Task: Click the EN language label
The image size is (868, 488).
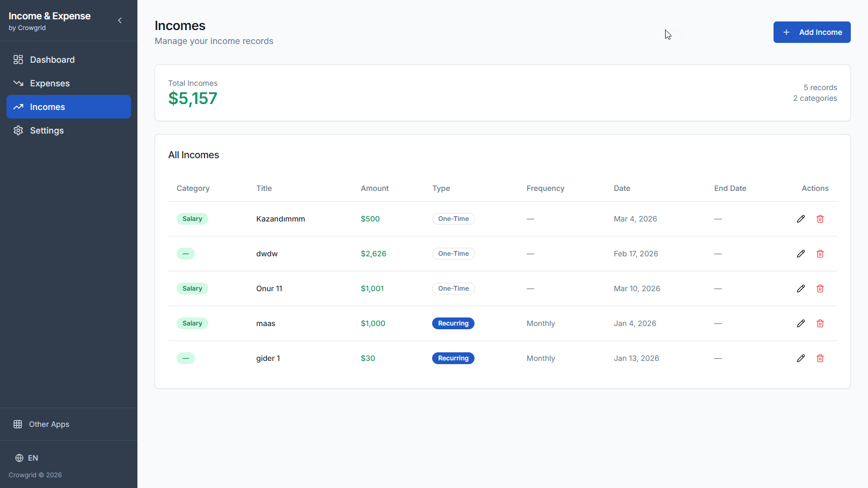Action: (33, 458)
